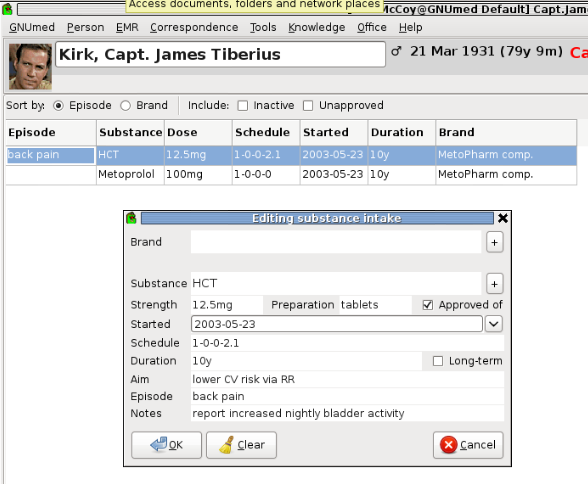The height and width of the screenshot is (484, 588).
Task: Click the red Cancel button
Action: click(x=468, y=445)
